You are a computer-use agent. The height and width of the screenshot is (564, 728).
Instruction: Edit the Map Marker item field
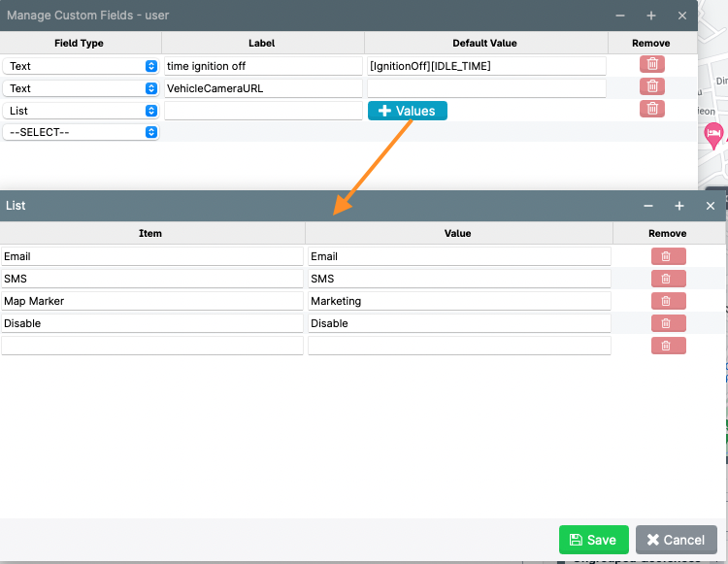(152, 301)
